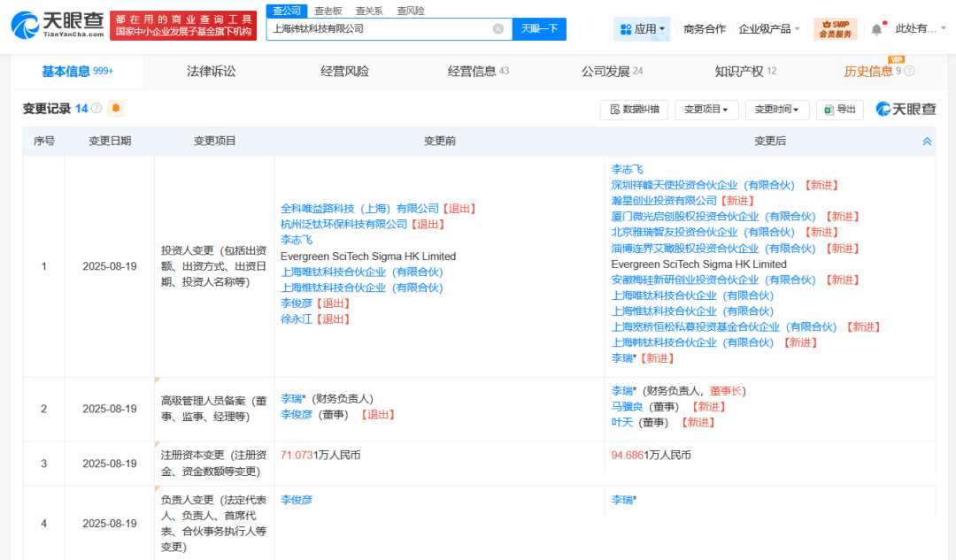Switch to the 知识产权 tab
The width and height of the screenshot is (956, 560).
point(745,72)
